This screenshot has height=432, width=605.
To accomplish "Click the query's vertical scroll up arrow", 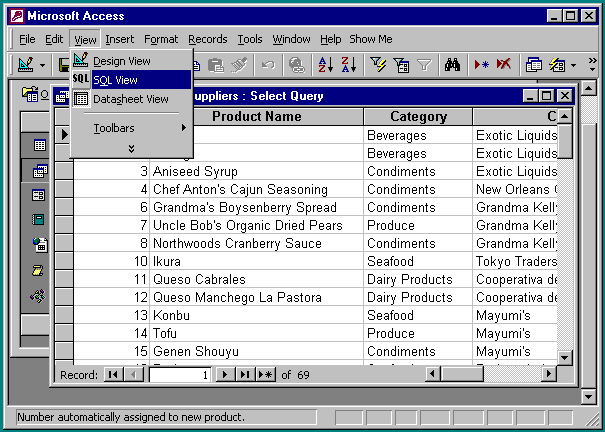I will click(564, 116).
